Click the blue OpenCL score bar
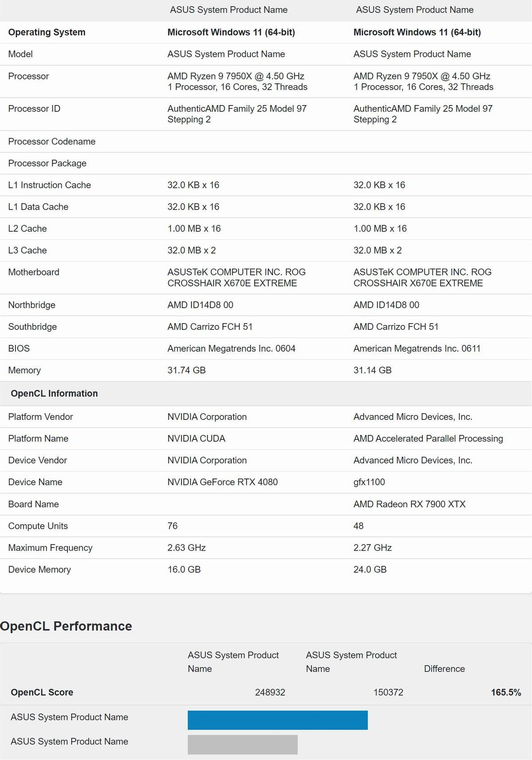 [278, 720]
